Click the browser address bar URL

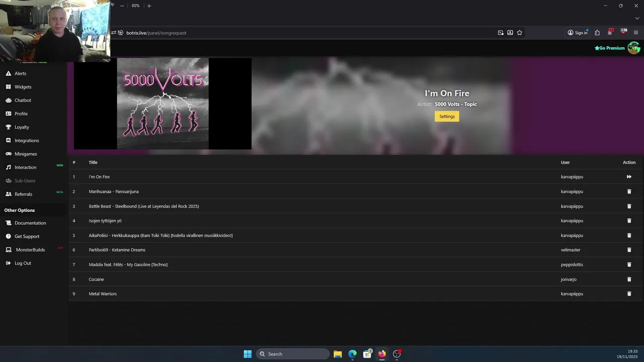pyautogui.click(x=156, y=33)
